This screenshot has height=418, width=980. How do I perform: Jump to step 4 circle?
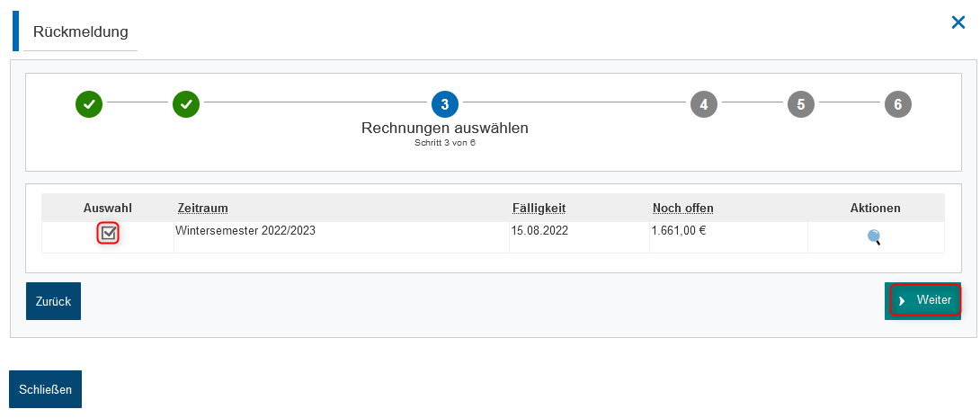pos(704,104)
